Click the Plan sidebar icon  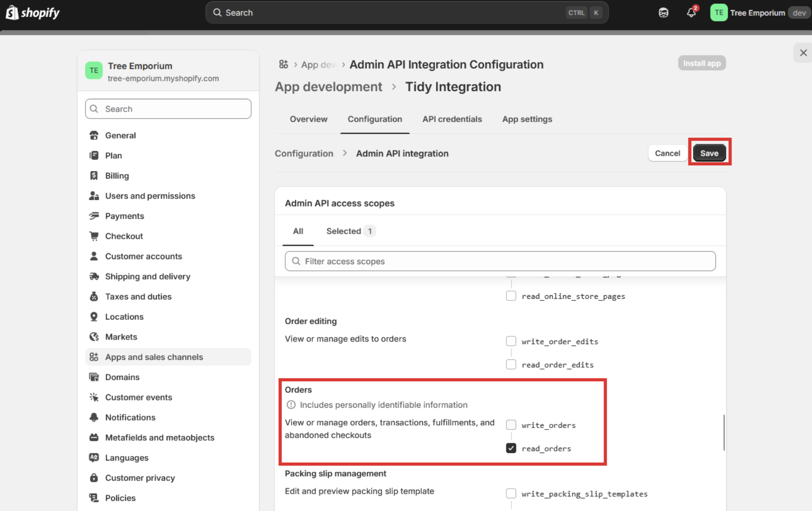[94, 156]
